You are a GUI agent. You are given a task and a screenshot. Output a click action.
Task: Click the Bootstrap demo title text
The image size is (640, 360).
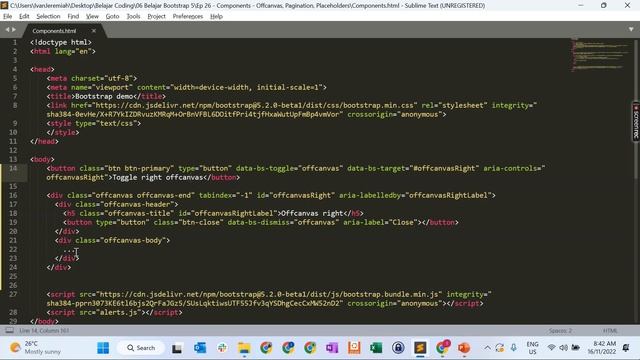[104, 97]
